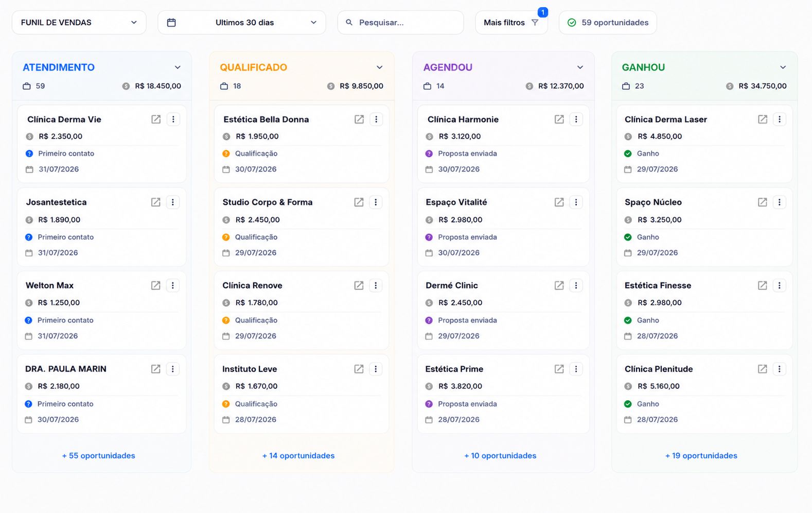The image size is (812, 513).
Task: Open Clínica Renove external link icon
Action: click(359, 285)
